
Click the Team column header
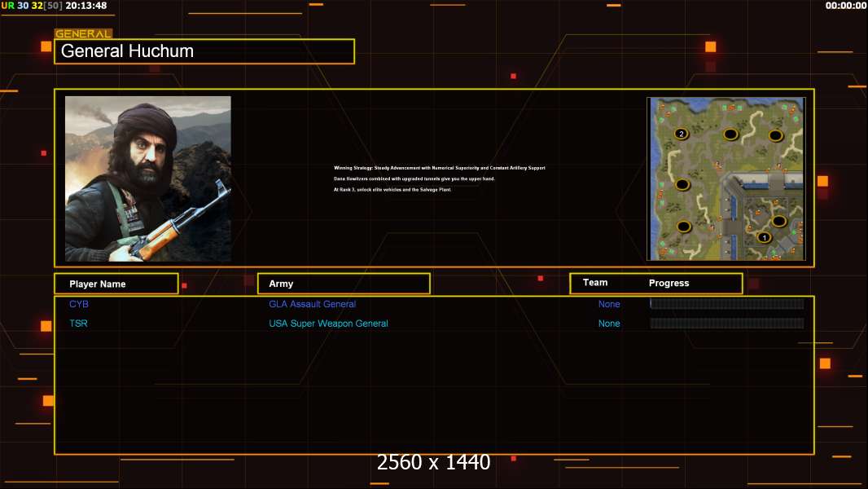(x=595, y=283)
